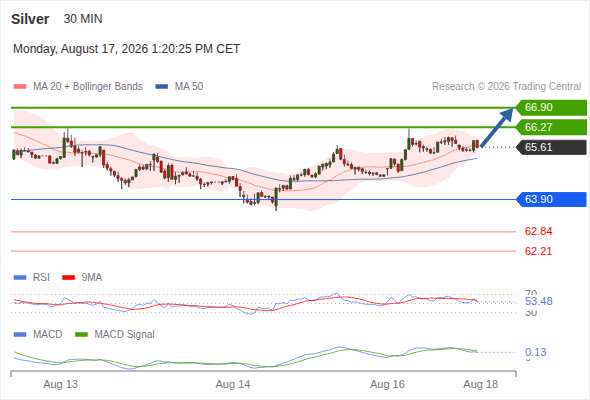Click the Aug 18 date axis label
The height and width of the screenshot is (400, 590).
click(x=481, y=384)
